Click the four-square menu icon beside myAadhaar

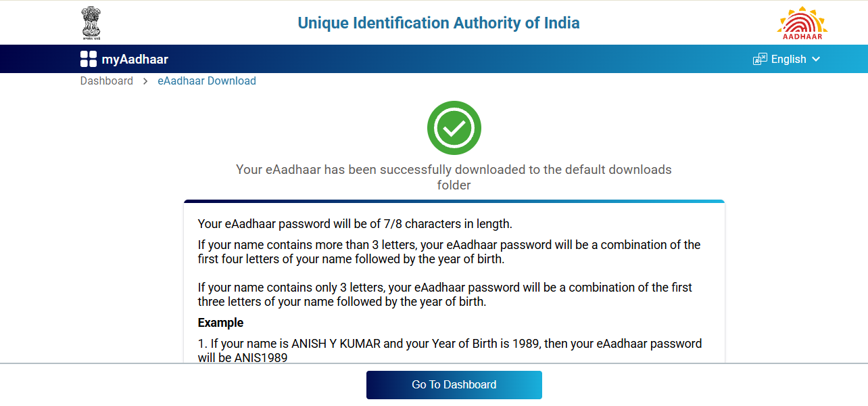[88, 59]
